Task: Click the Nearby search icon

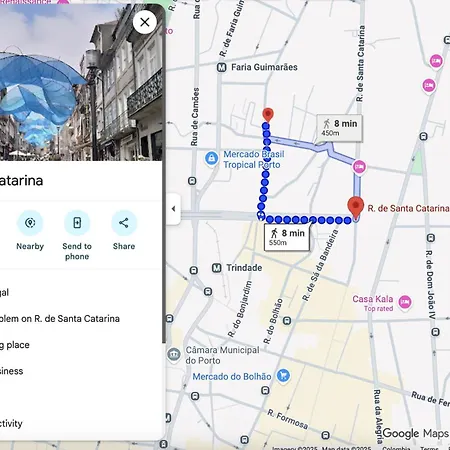Action: click(x=30, y=223)
